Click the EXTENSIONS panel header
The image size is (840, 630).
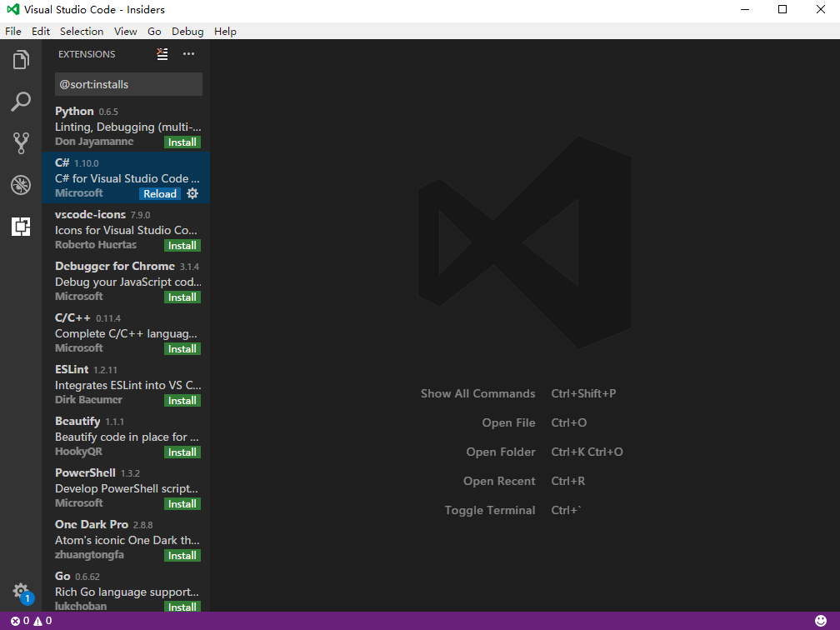87,54
